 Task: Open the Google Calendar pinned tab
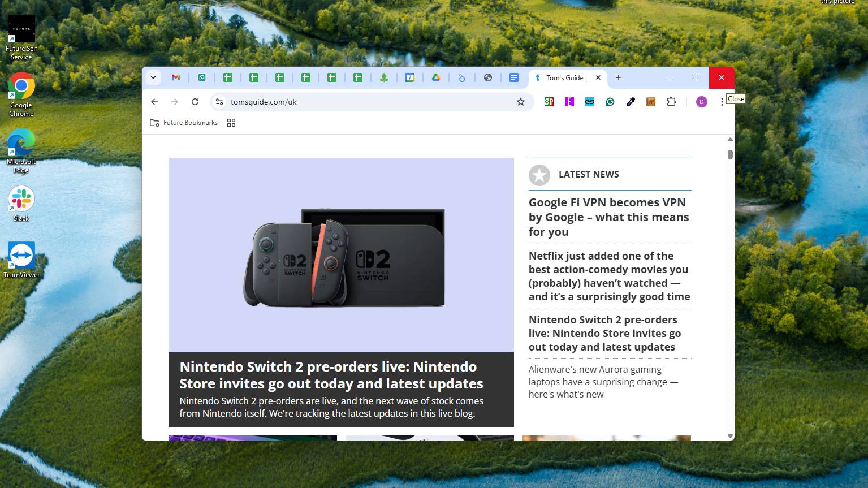point(410,77)
